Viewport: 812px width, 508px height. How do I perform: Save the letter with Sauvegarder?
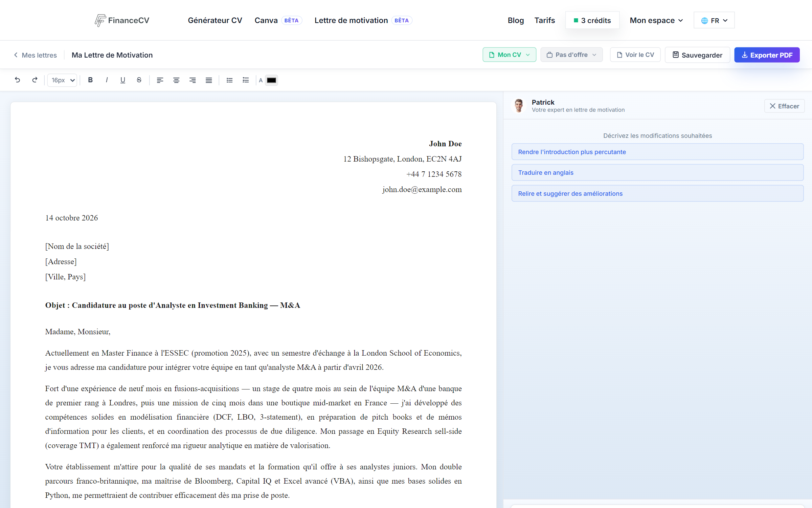tap(697, 55)
